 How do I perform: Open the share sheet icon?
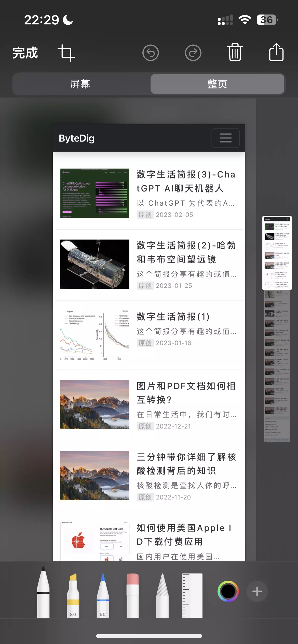pos(276,52)
